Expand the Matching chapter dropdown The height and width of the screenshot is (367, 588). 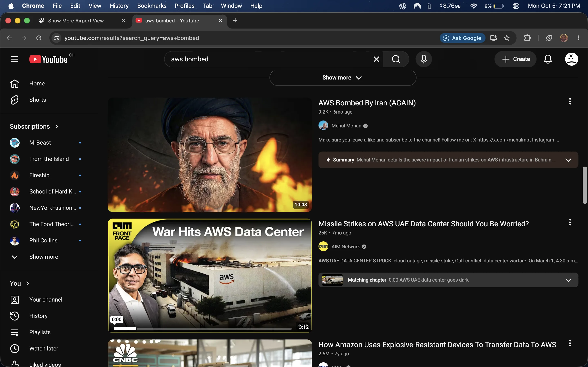tap(568, 280)
